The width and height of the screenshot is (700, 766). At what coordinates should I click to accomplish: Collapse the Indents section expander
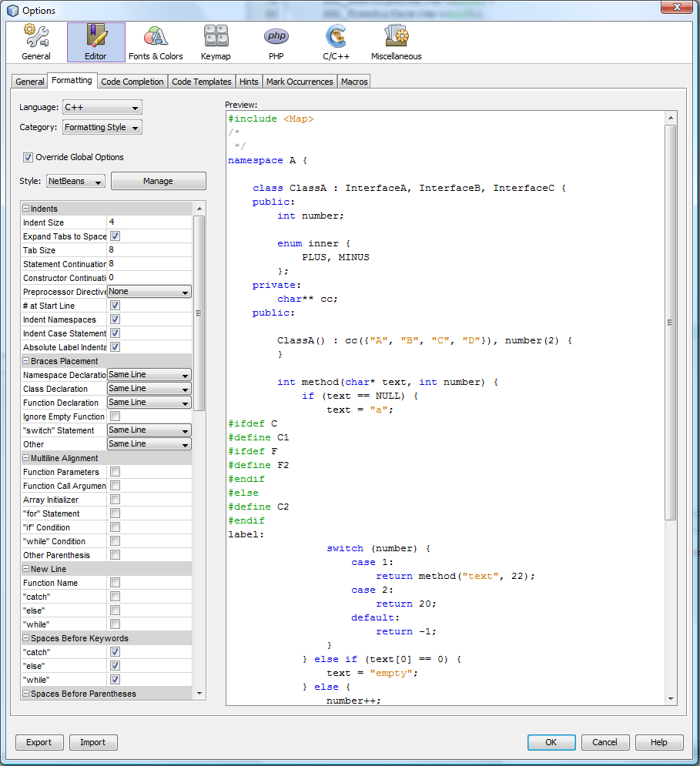25,209
